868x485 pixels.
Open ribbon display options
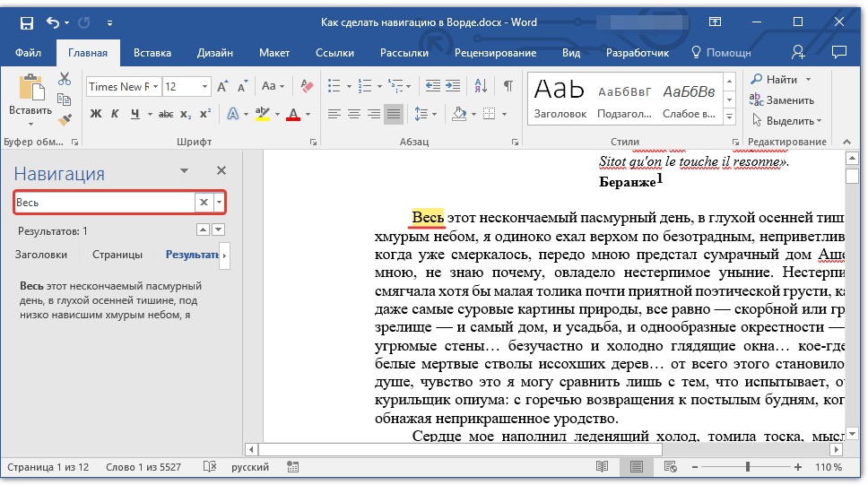click(715, 22)
